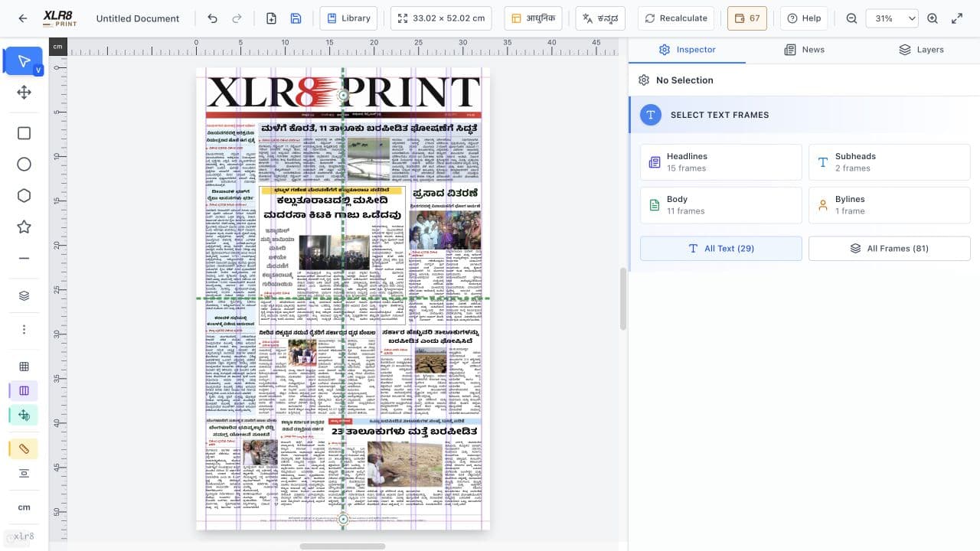Select the move/pan tool
This screenshot has height=551, width=980.
point(24,93)
